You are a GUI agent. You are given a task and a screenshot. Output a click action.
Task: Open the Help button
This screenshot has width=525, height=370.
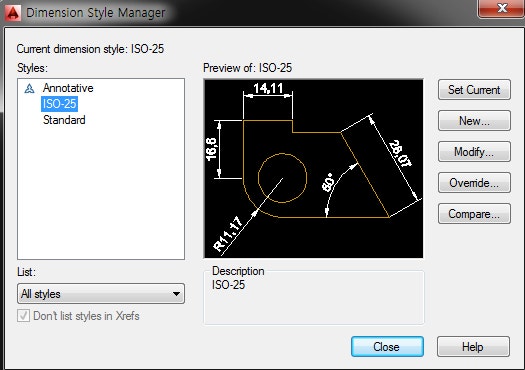pyautogui.click(x=473, y=347)
